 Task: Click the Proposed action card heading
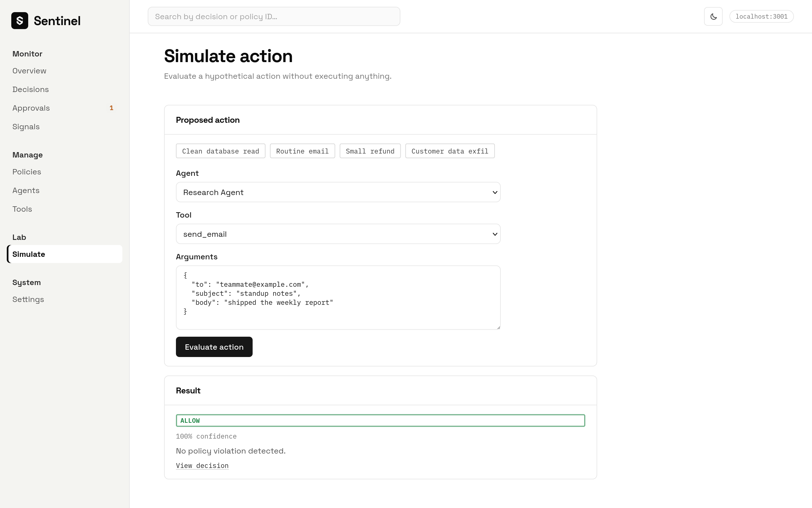(208, 120)
